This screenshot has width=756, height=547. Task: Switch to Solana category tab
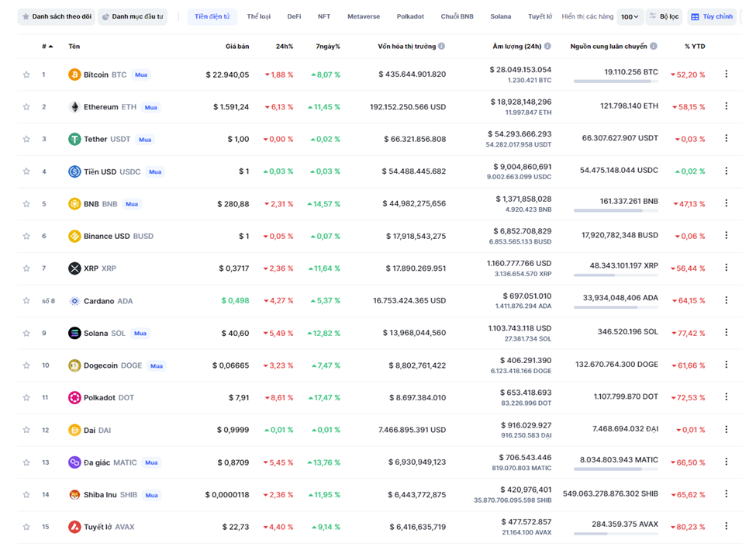[x=500, y=16]
